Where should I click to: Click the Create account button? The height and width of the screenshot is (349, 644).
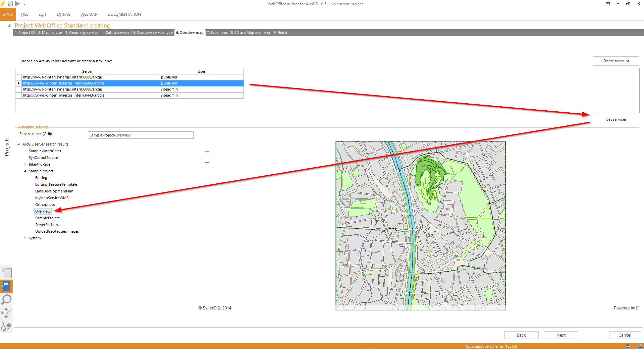pos(615,61)
